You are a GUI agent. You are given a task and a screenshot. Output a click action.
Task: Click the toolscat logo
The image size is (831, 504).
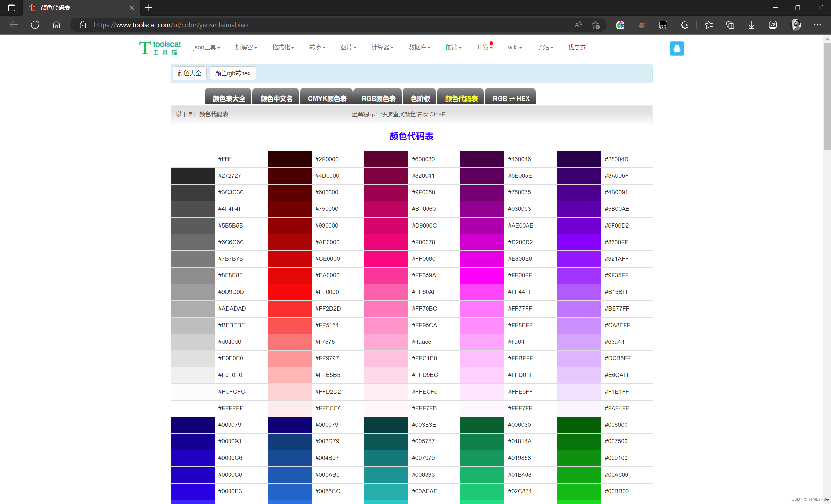tap(160, 48)
